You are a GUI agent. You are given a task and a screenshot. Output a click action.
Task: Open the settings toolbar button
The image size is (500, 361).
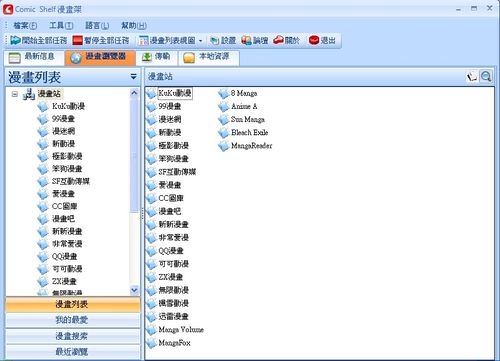point(223,40)
